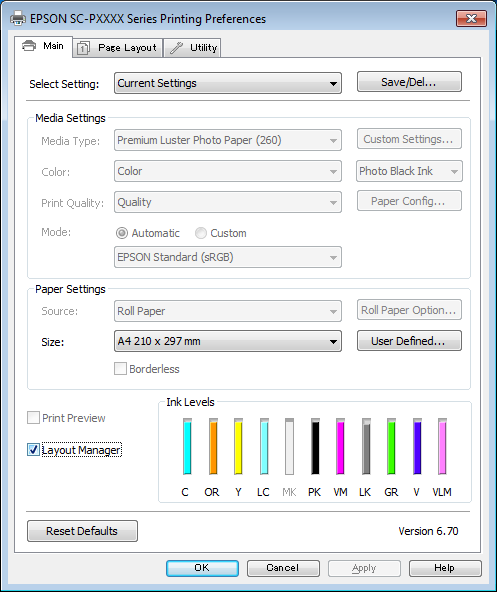Viewport: 497px width, 592px height.
Task: Open the Color dropdown
Action: pos(228,171)
